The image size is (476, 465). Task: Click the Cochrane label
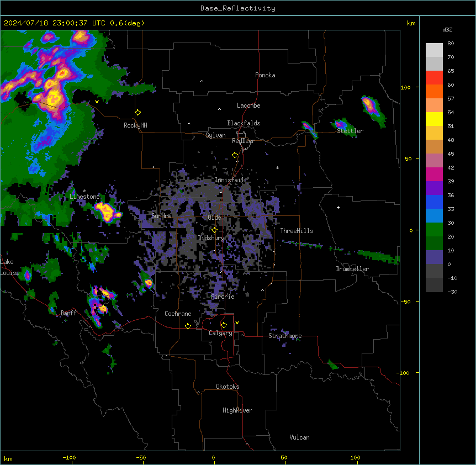[178, 314]
